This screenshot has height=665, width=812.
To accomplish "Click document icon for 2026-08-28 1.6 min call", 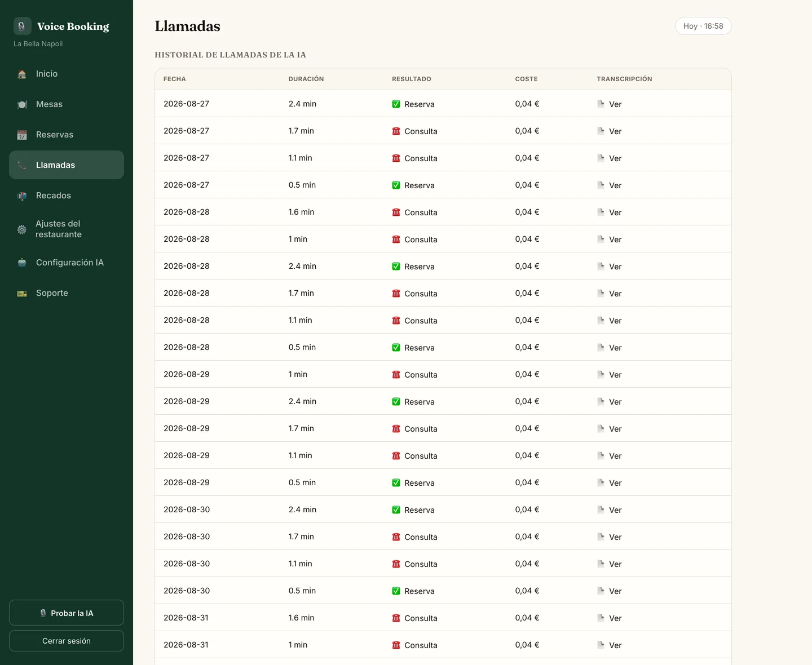I will [601, 212].
